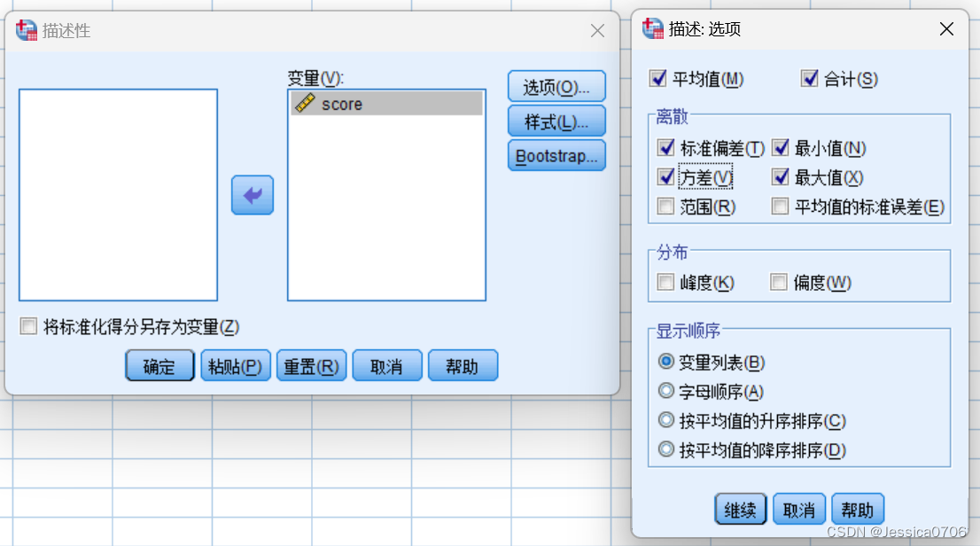Check the 范围(R) checkbox

(665, 207)
